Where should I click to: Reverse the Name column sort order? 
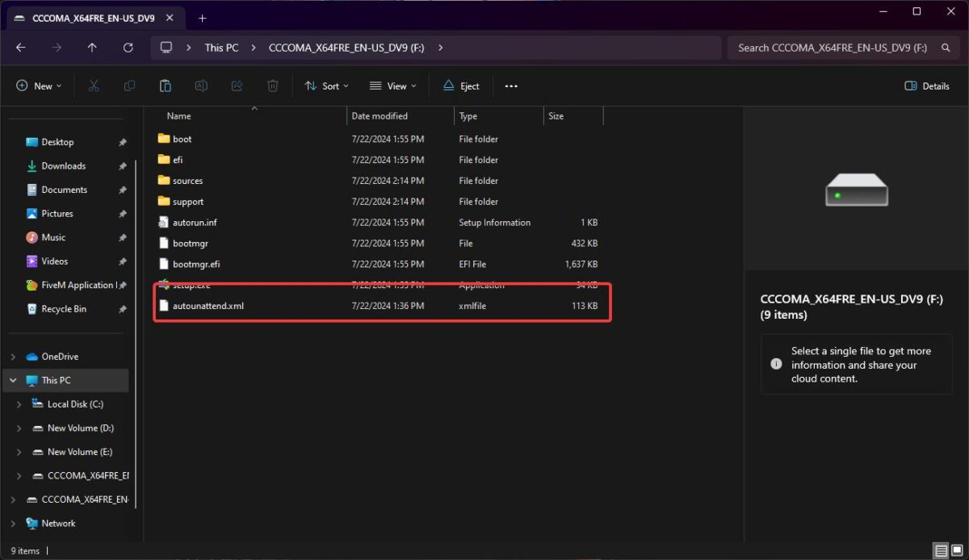[x=178, y=115]
